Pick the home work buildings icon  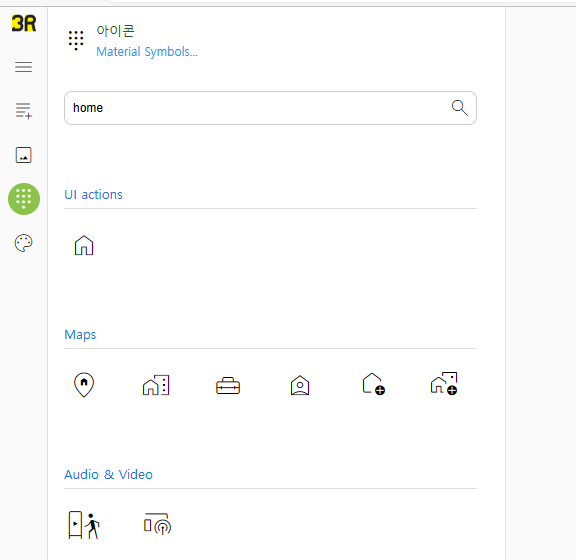point(156,385)
